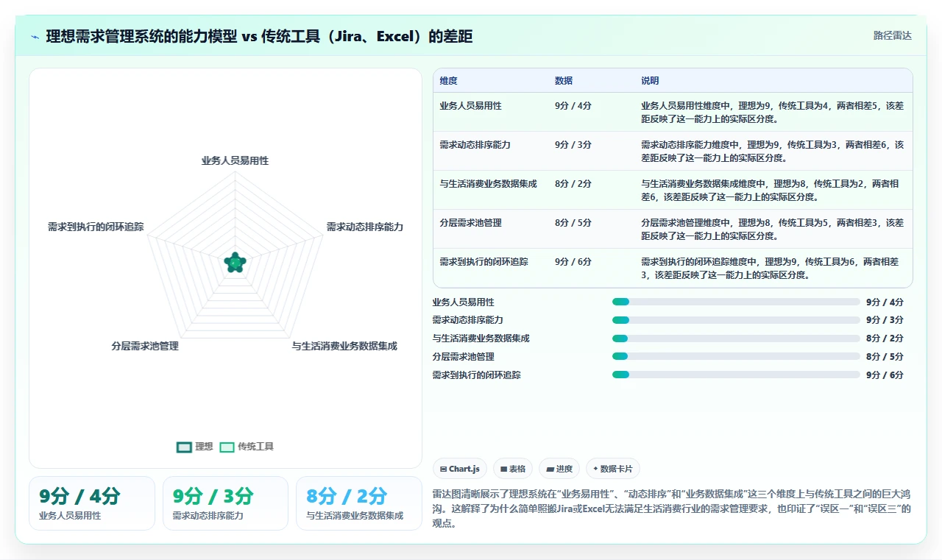This screenshot has width=942, height=560.
Task: Click the description starting 需求动态排序能力维度中
Action: pos(772,151)
